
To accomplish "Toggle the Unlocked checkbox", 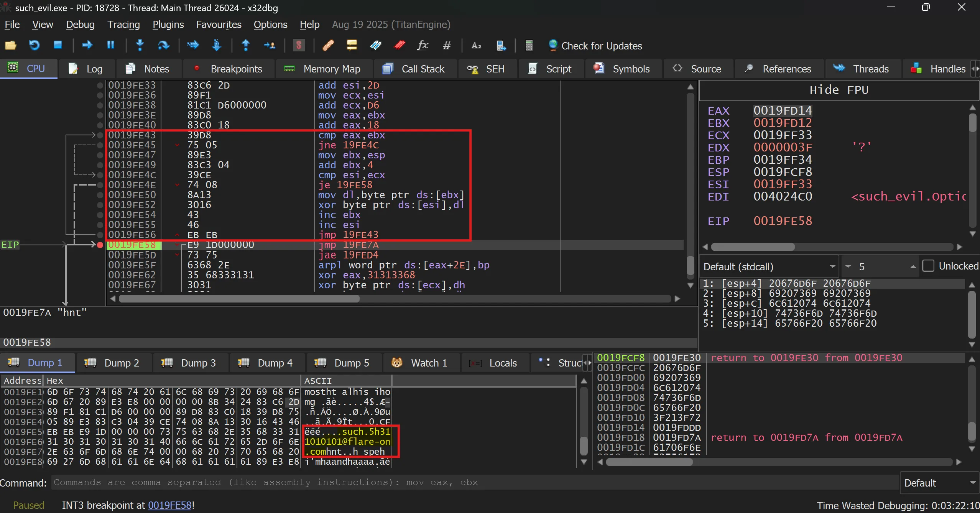I will (928, 266).
